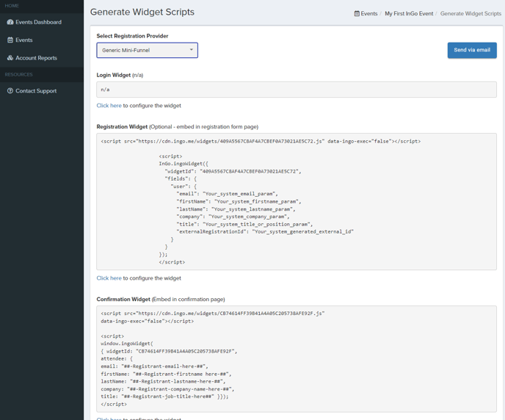The height and width of the screenshot is (420, 505).
Task: Click the Generate Widget Scripts page heading
Action: coord(142,12)
